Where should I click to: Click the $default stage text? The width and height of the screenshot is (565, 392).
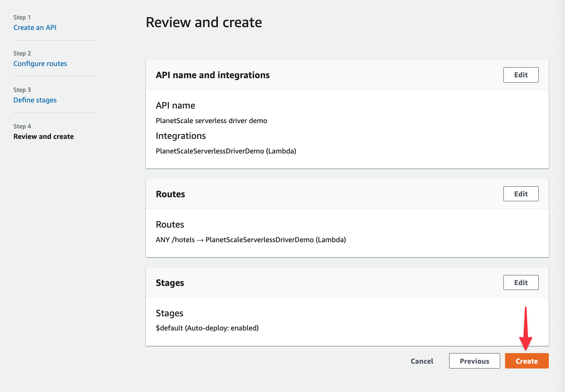click(207, 328)
